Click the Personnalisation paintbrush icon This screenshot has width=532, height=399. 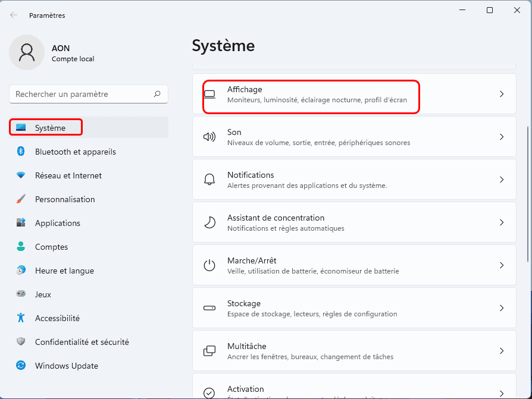coord(21,199)
